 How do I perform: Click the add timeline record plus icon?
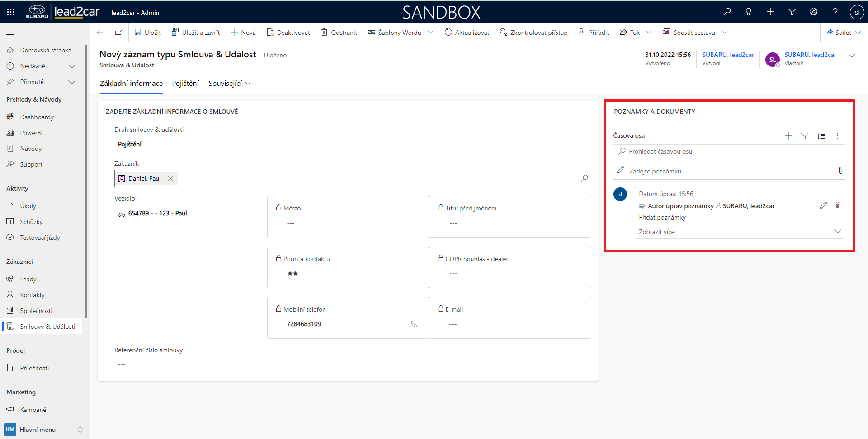pos(788,136)
